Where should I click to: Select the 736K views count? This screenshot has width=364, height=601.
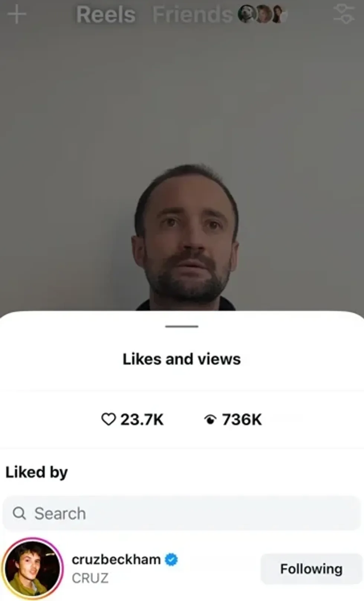coord(242,420)
